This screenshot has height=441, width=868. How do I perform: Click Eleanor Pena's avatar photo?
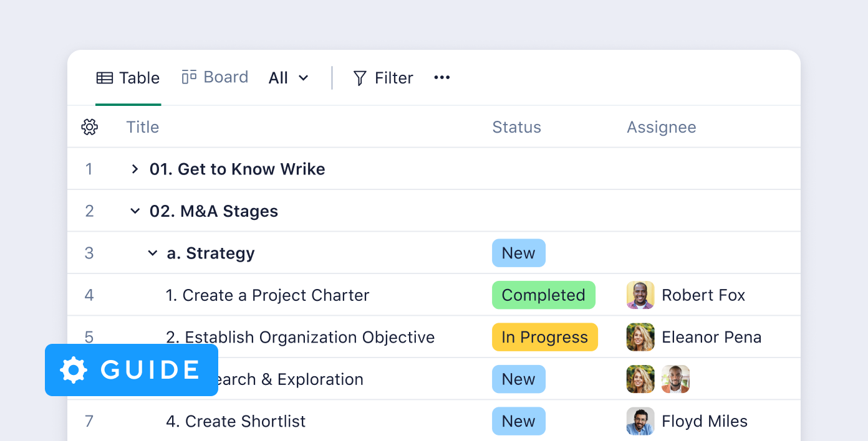pos(640,337)
